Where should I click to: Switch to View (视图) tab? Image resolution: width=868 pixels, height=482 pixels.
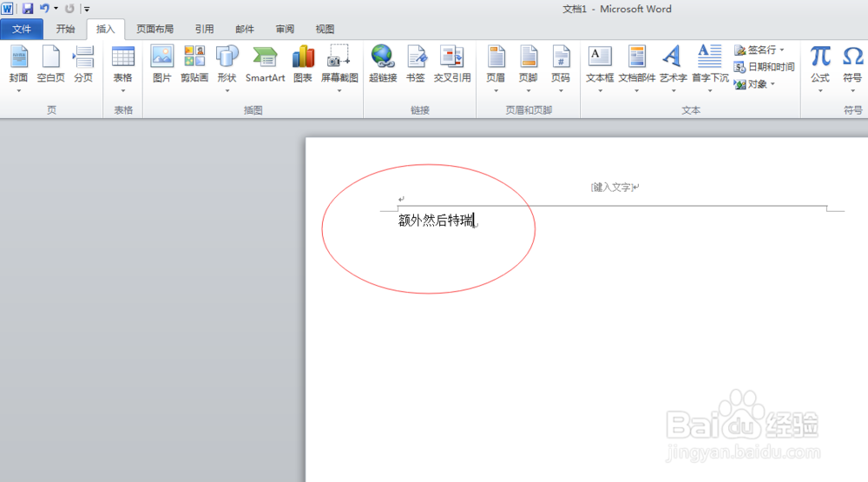(x=325, y=29)
